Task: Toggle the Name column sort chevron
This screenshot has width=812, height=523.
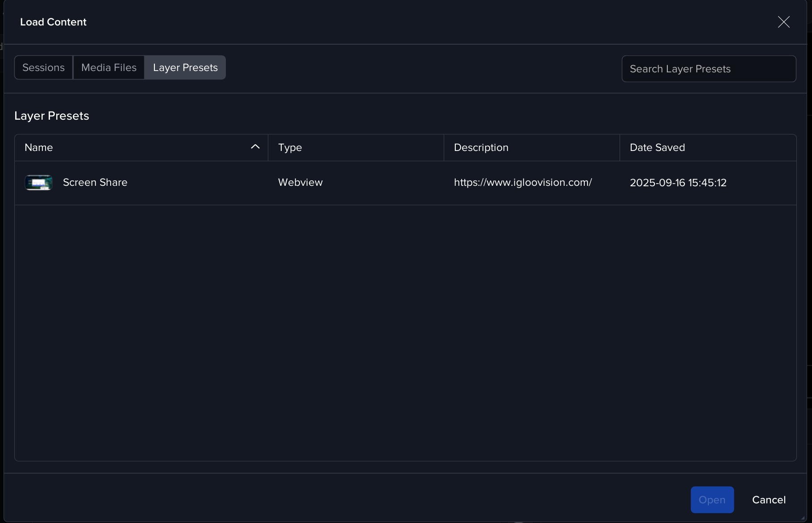Action: (255, 147)
